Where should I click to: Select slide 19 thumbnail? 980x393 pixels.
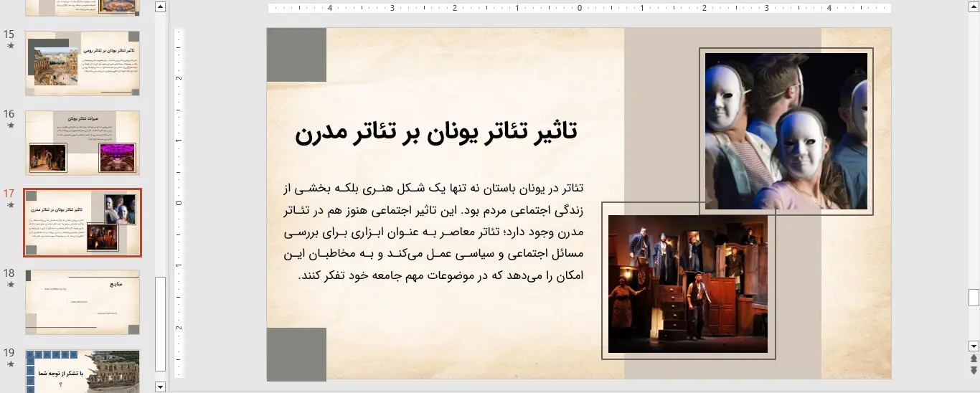coord(83,371)
